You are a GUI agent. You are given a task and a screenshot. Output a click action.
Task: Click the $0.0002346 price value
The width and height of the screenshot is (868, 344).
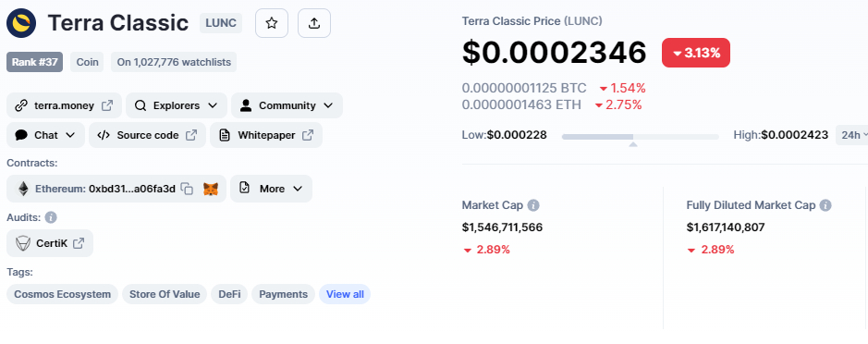tap(554, 53)
